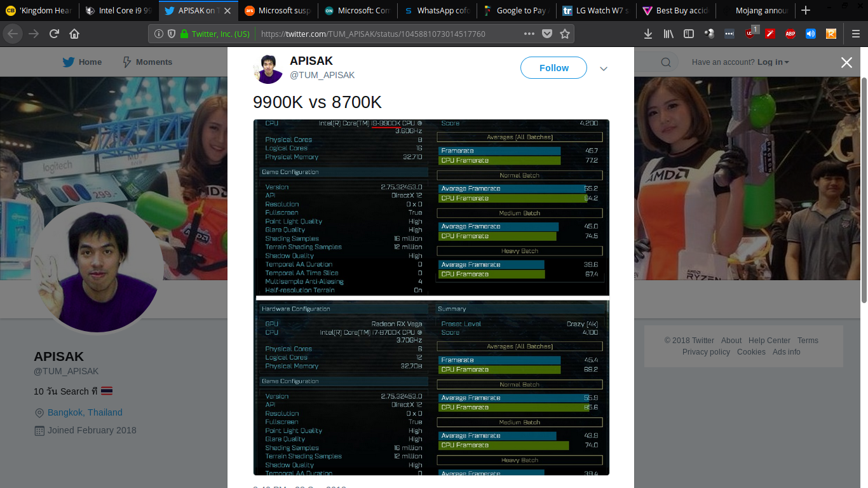The height and width of the screenshot is (488, 868).
Task: Open a new browser tab
Action: [x=806, y=10]
